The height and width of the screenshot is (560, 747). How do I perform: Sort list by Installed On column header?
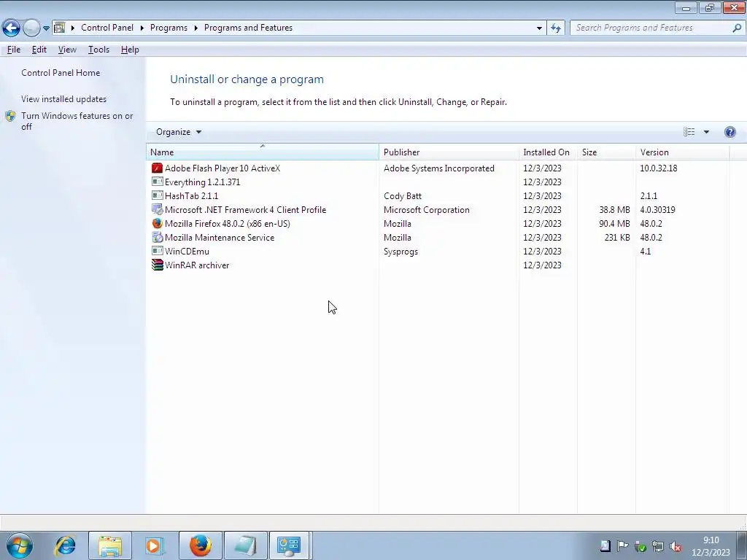tap(548, 152)
